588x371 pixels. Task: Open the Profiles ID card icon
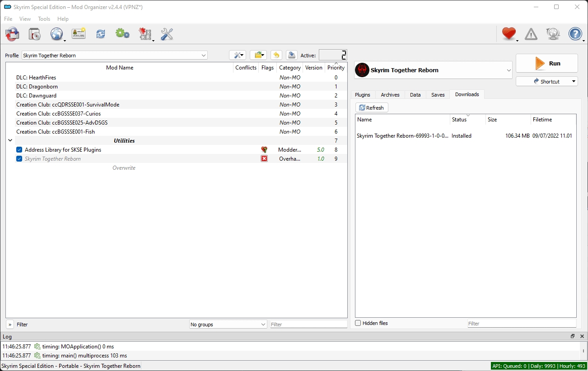click(x=79, y=34)
